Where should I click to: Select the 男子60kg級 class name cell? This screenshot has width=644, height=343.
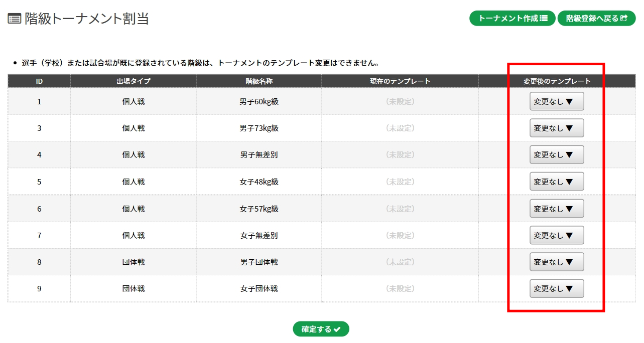[259, 101]
